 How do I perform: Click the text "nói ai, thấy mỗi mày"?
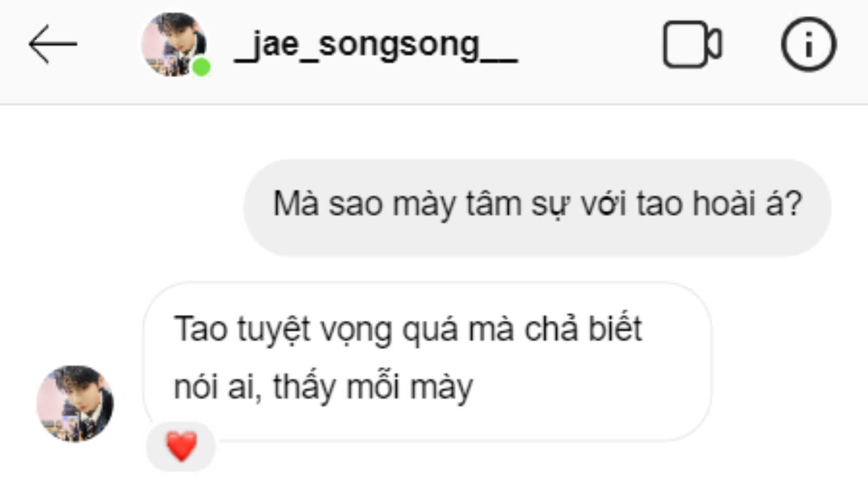pos(323,388)
